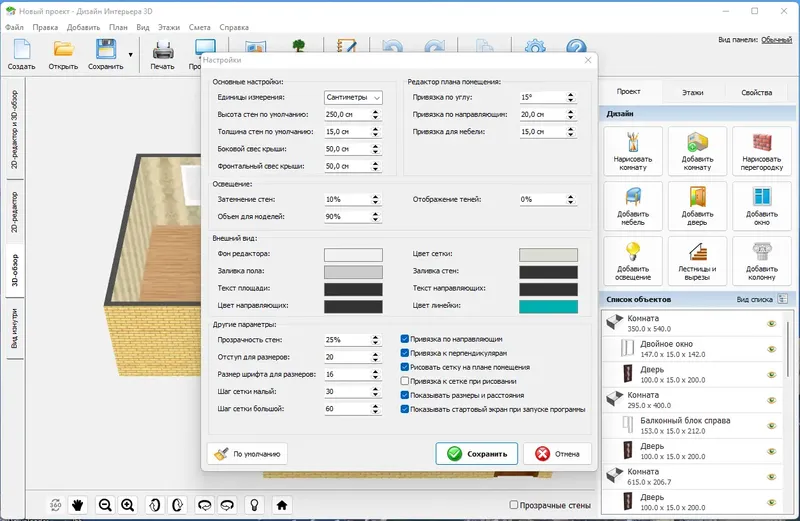The height and width of the screenshot is (521, 800).
Task: Click the home view icon in bottom toolbar
Action: [282, 505]
